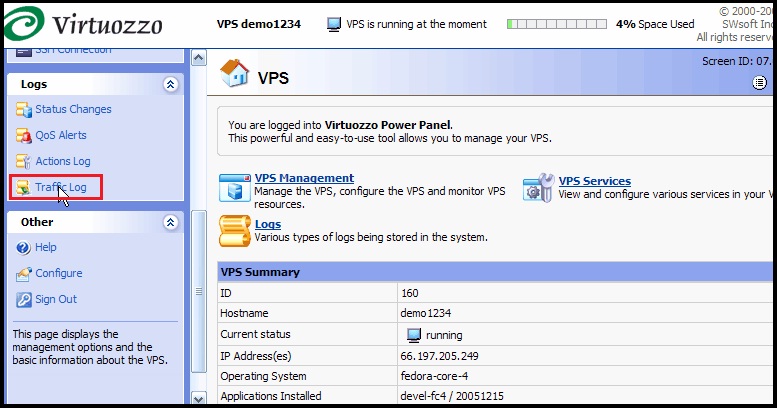777x408 pixels.
Task: Click the Help question mark icon
Action: coord(23,247)
